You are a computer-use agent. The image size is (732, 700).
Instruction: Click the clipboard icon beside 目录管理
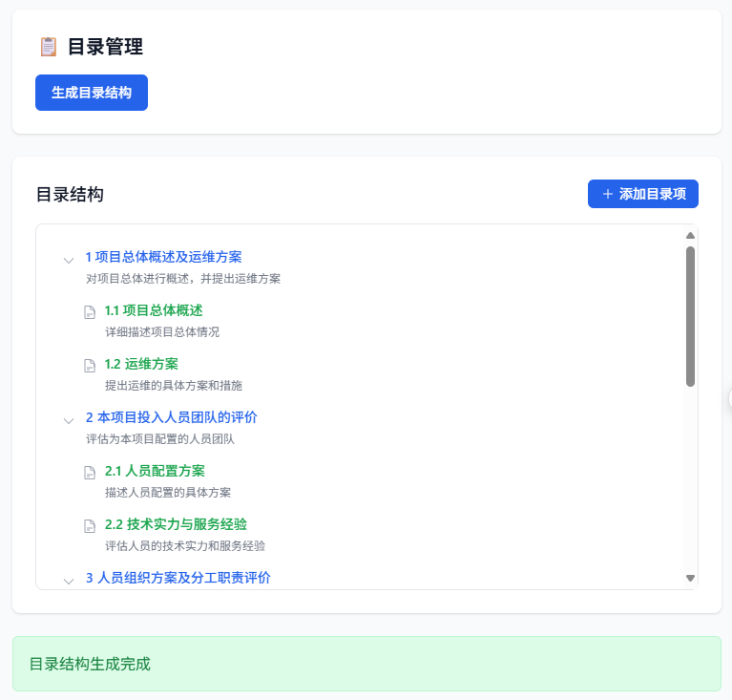48,47
